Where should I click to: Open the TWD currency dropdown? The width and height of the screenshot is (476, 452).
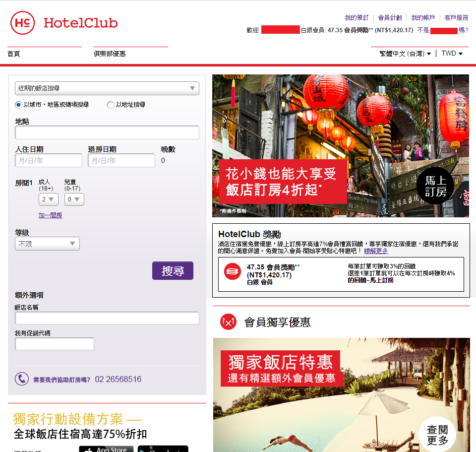point(452,54)
